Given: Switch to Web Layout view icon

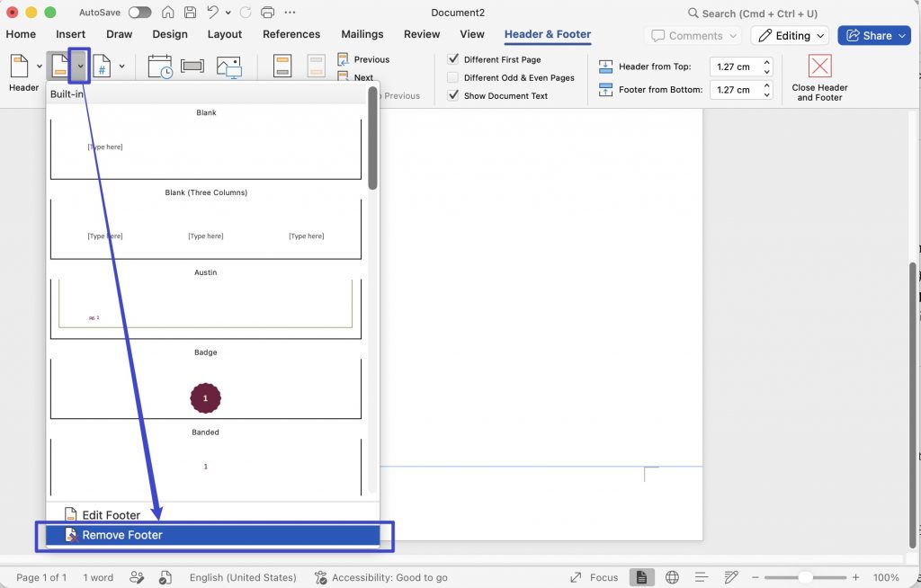Looking at the screenshot, I should (x=672, y=577).
